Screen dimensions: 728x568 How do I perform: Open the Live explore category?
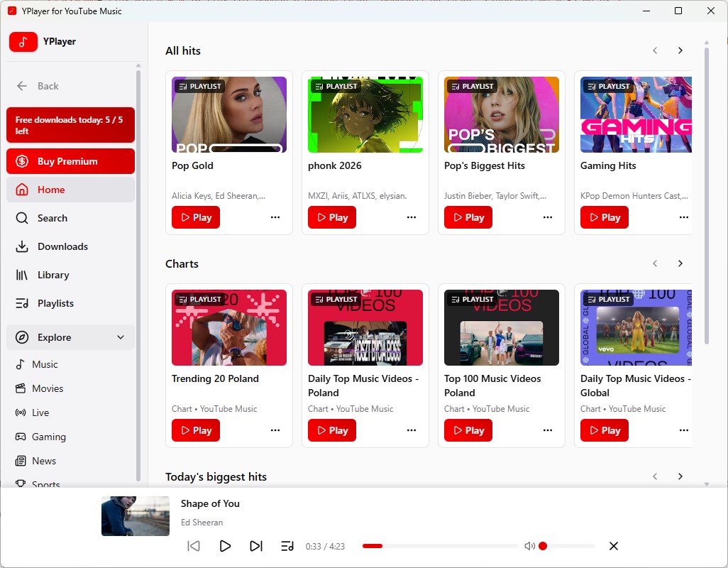(x=70, y=413)
